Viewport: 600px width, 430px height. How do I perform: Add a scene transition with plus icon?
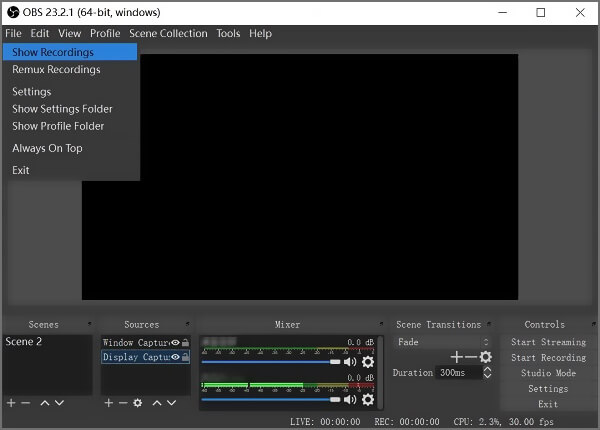click(x=457, y=357)
